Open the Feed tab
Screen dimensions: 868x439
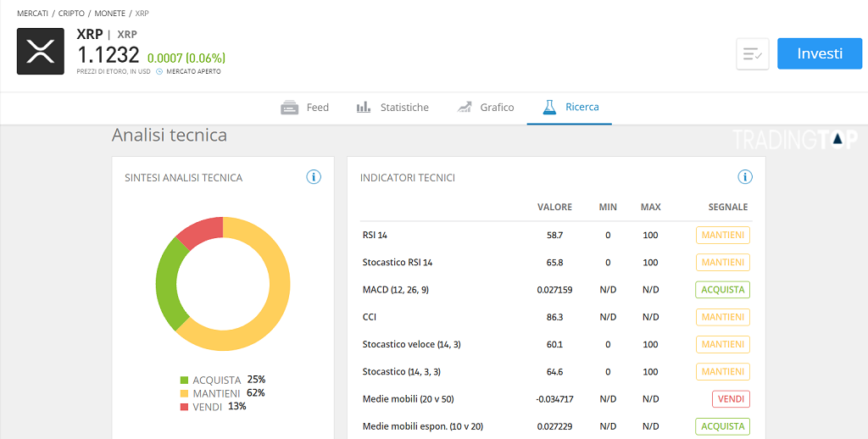[304, 108]
